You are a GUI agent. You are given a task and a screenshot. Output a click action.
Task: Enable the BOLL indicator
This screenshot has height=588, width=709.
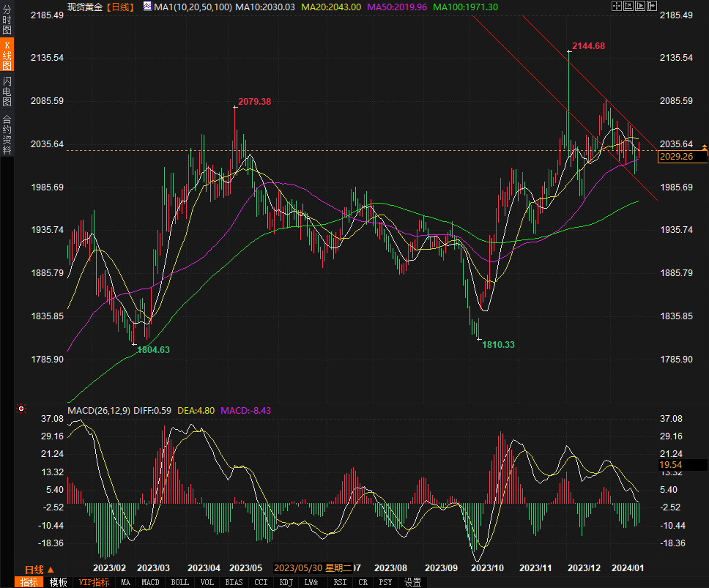click(x=179, y=582)
